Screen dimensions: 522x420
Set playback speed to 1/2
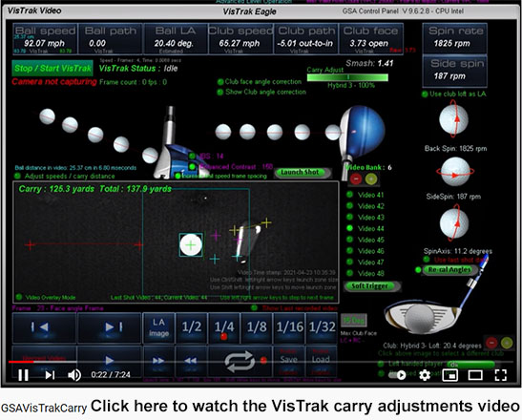(191, 327)
